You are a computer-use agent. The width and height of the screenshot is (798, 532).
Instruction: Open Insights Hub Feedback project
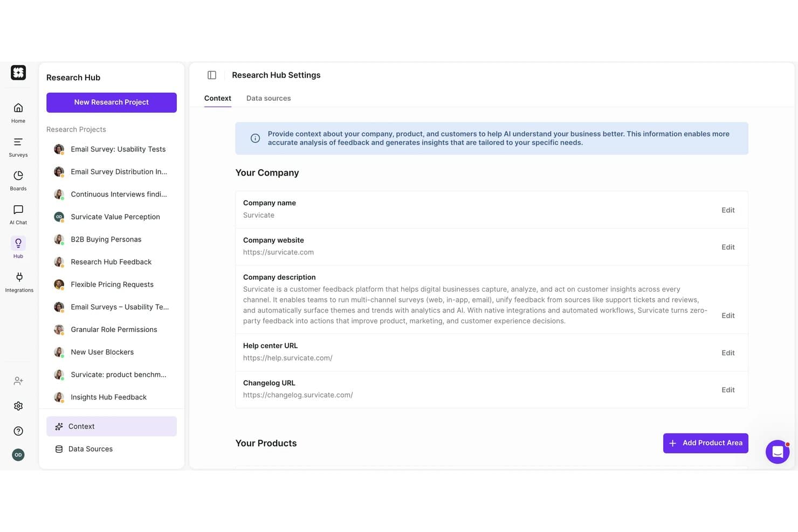tap(112, 398)
